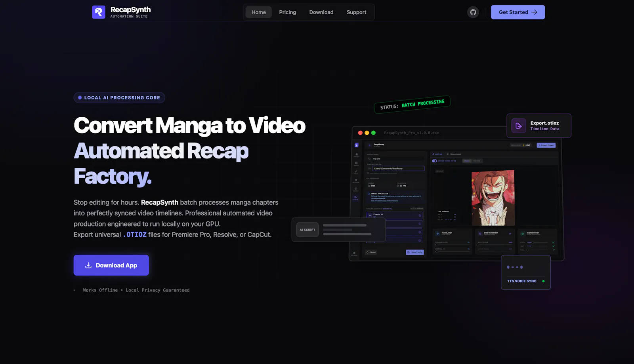Click the Save Config button
634x364 pixels.
pos(415,252)
